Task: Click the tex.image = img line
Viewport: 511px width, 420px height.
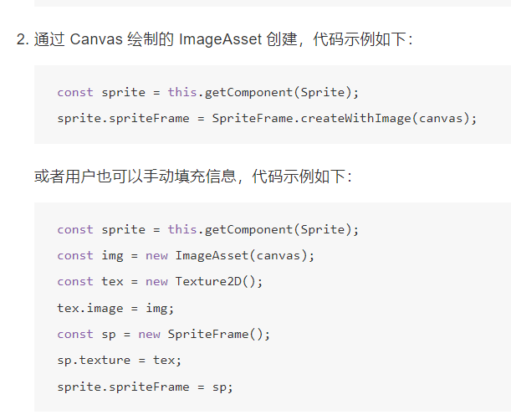Action: [x=115, y=307]
